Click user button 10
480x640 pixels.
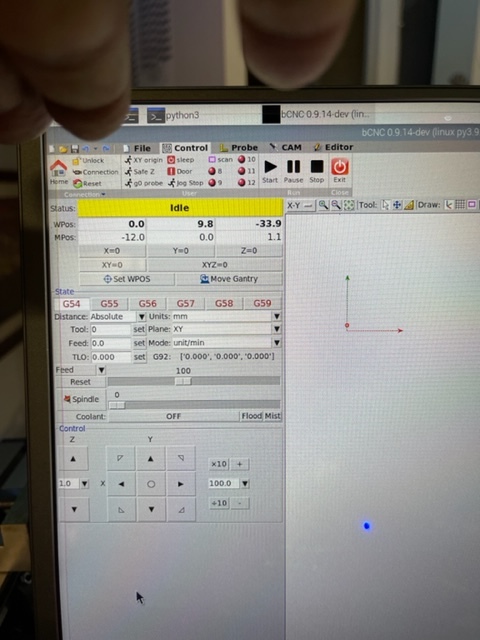tap(247, 159)
